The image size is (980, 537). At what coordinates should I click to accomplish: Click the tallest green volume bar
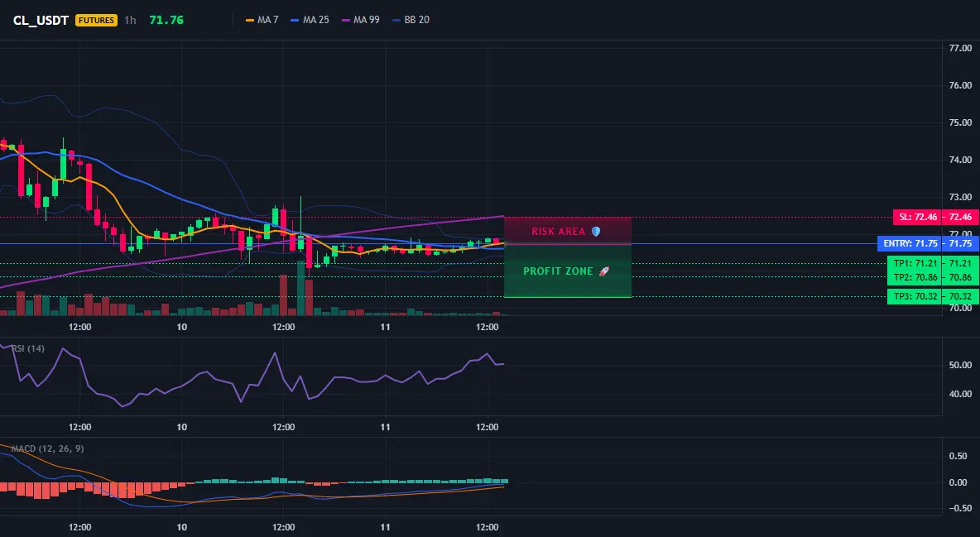[300, 288]
